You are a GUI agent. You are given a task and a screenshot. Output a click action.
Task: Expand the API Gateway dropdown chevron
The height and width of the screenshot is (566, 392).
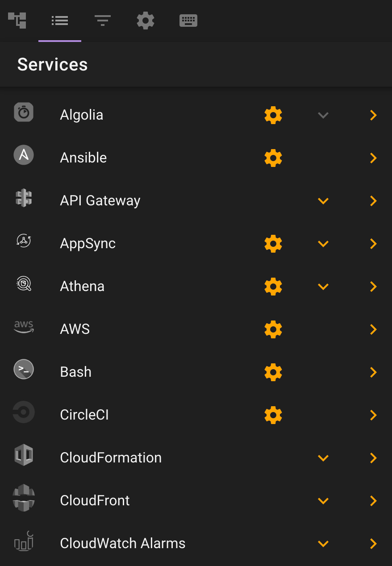(323, 201)
